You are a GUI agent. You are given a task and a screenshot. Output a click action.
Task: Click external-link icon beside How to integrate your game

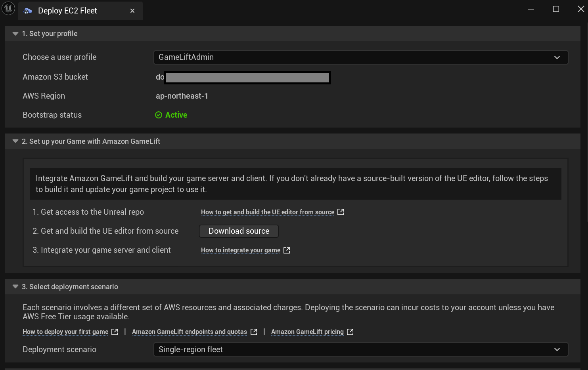[286, 250]
